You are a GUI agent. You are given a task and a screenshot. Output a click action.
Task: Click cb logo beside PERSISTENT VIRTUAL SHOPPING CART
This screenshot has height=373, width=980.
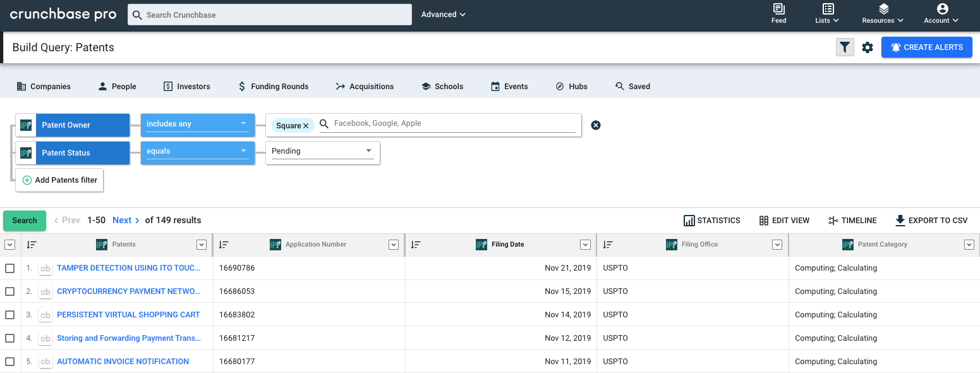(x=45, y=315)
